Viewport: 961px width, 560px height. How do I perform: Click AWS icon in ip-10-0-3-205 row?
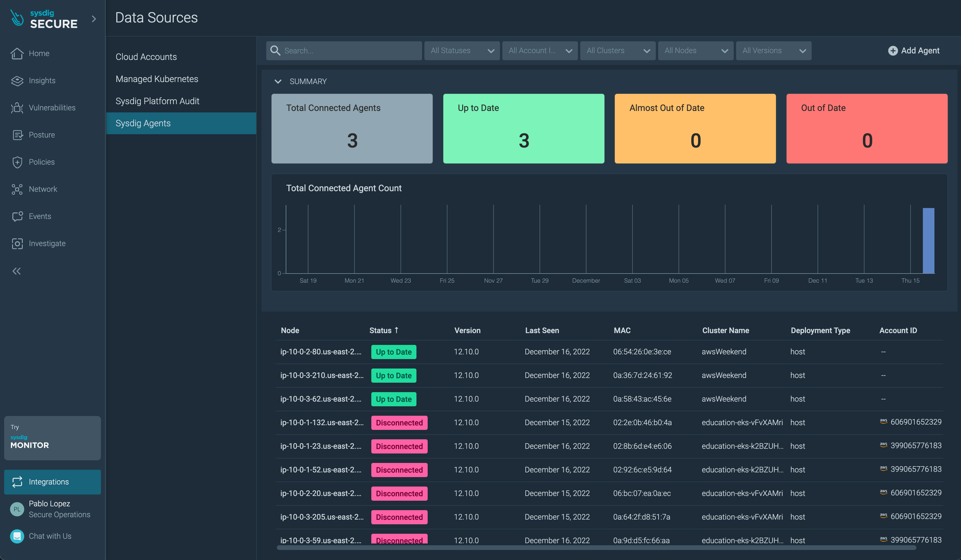[883, 516]
